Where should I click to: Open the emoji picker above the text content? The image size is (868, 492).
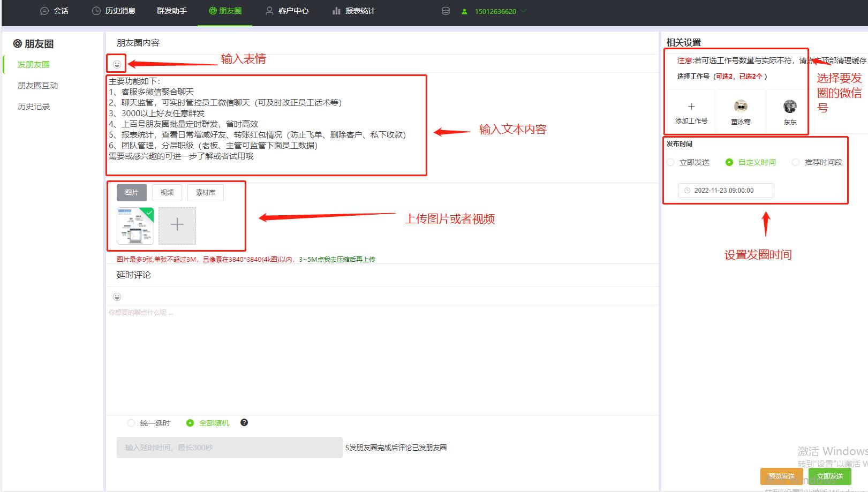click(117, 63)
